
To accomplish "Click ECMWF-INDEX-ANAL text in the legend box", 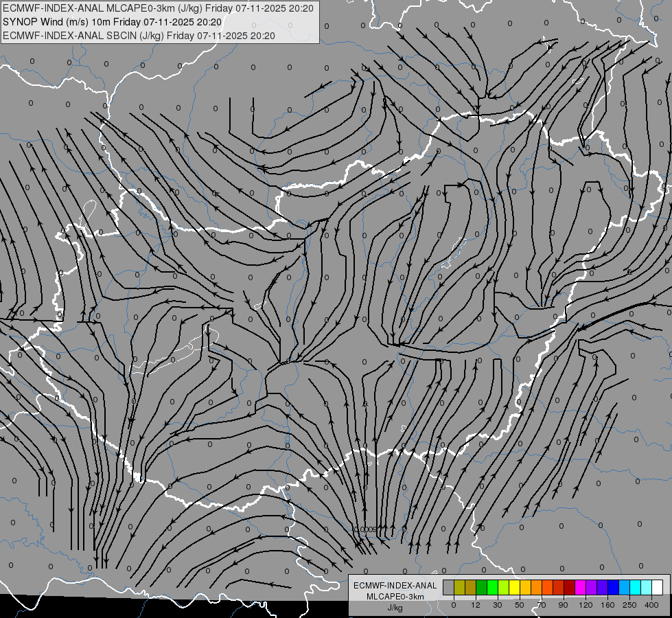I will click(x=395, y=586).
